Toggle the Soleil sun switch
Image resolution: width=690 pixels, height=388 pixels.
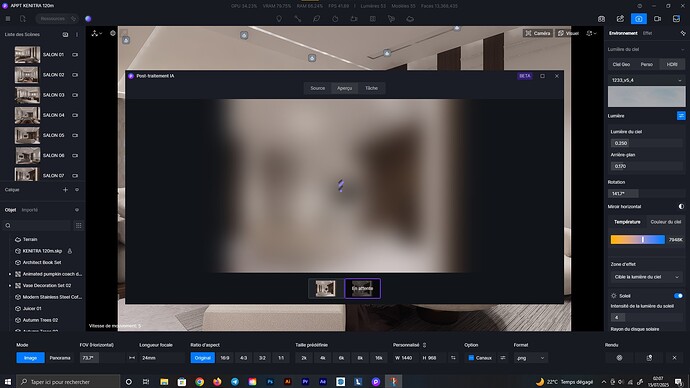click(x=678, y=296)
